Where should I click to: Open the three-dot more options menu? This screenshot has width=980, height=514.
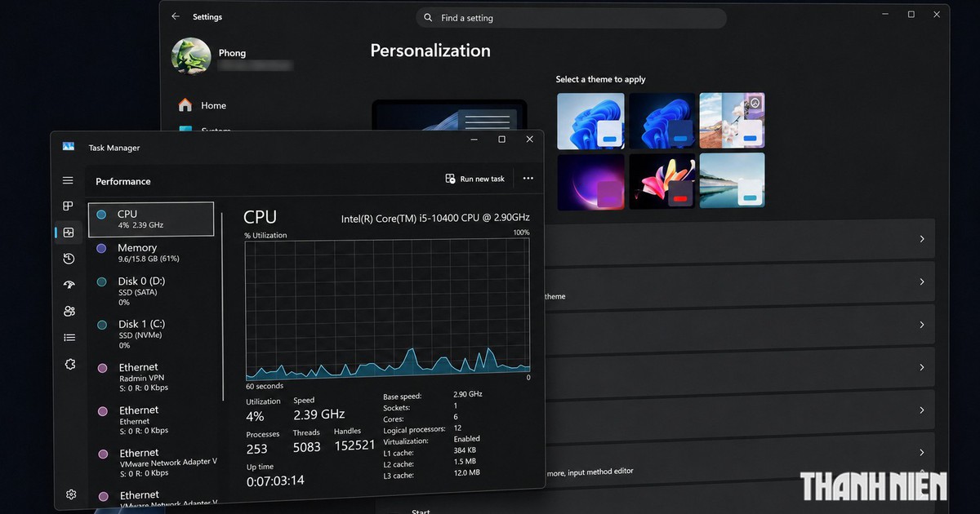tap(528, 179)
